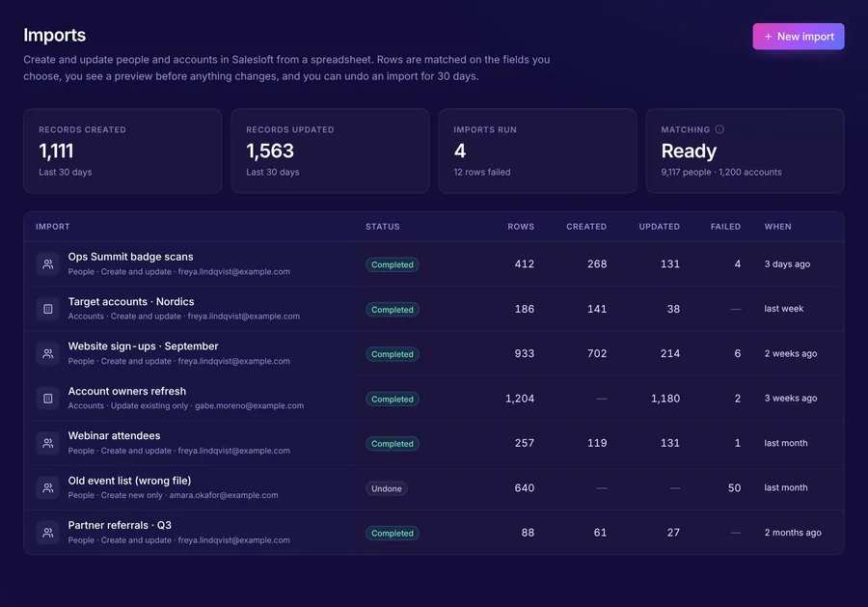Open the Target accounts · Nordics import
The width and height of the screenshot is (868, 607).
coord(434,309)
